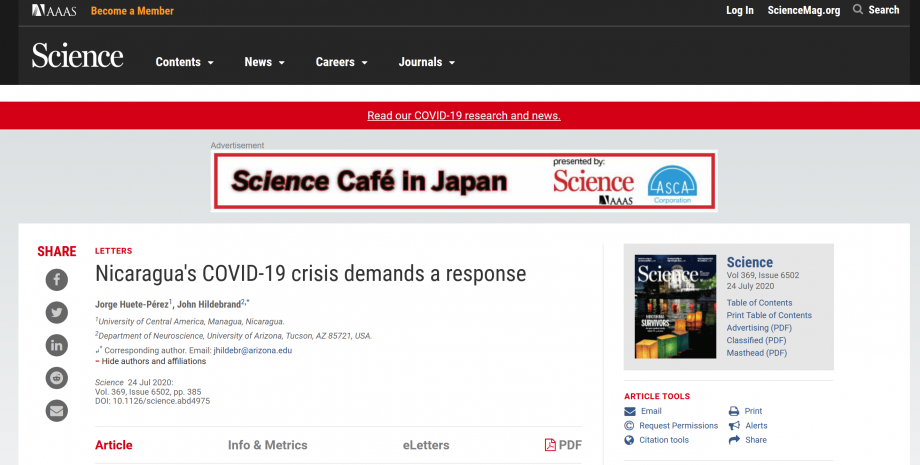
Task: Click the Alerts megaphone icon
Action: (x=734, y=425)
